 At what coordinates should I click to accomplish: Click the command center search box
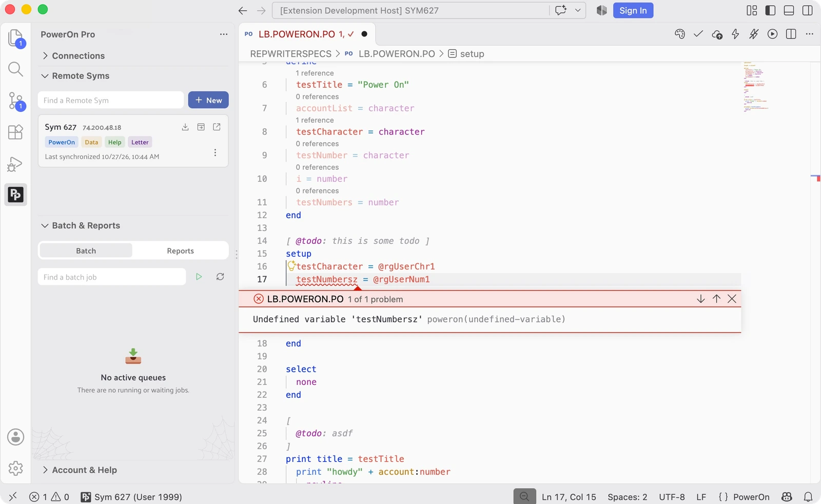(x=411, y=10)
